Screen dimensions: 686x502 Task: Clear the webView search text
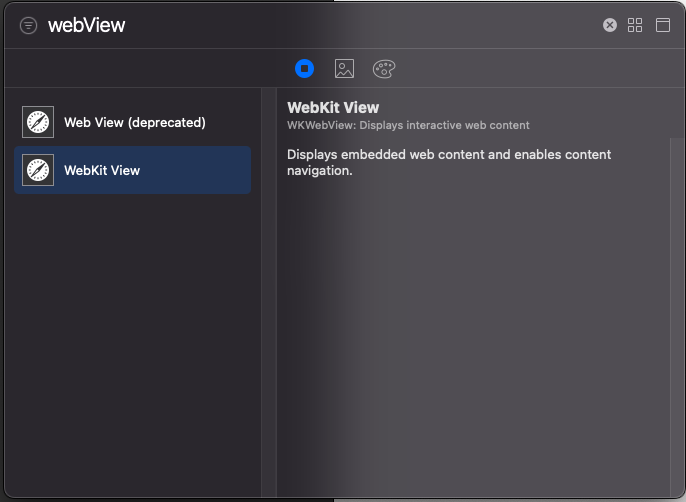610,25
